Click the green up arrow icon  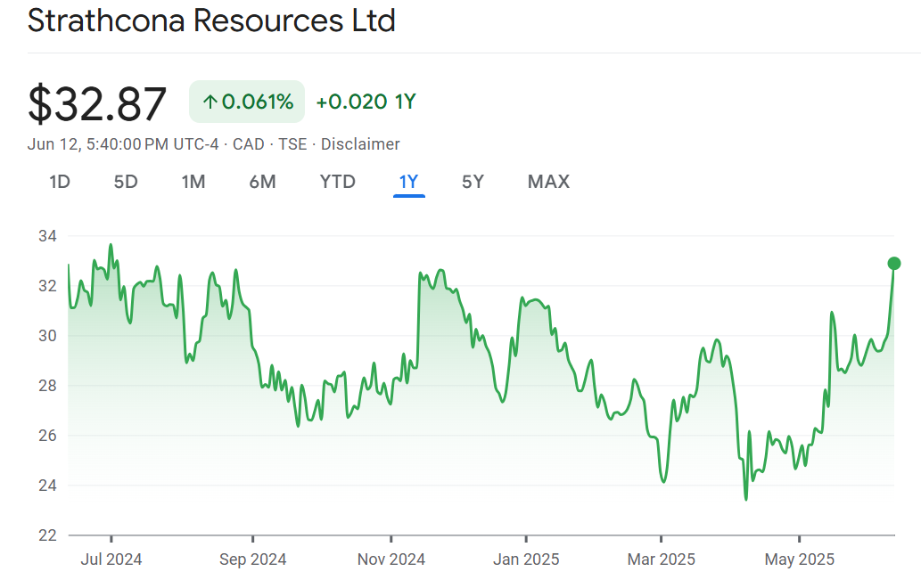pyautogui.click(x=210, y=102)
